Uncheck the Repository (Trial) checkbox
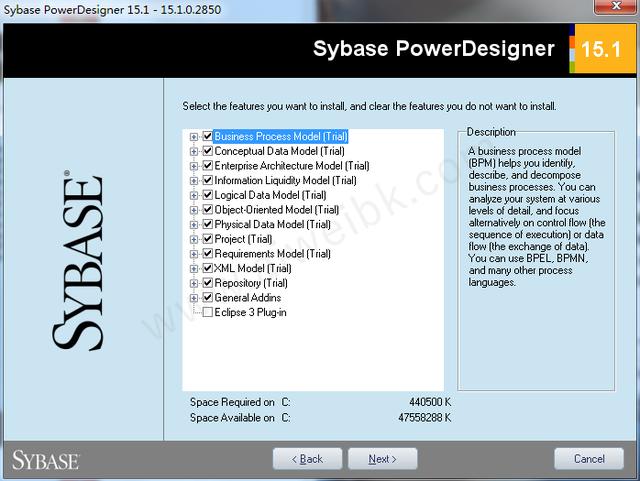Viewport: 640px width, 481px height. (208, 283)
